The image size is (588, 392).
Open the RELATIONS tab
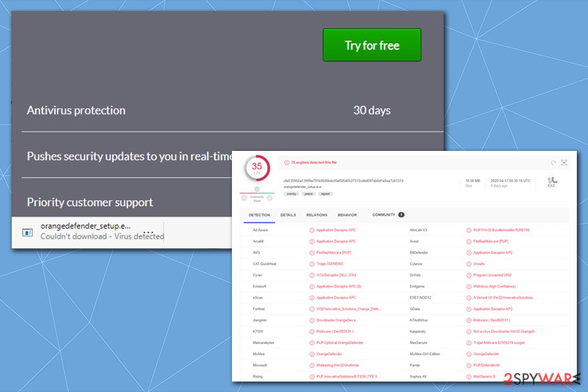tap(316, 215)
